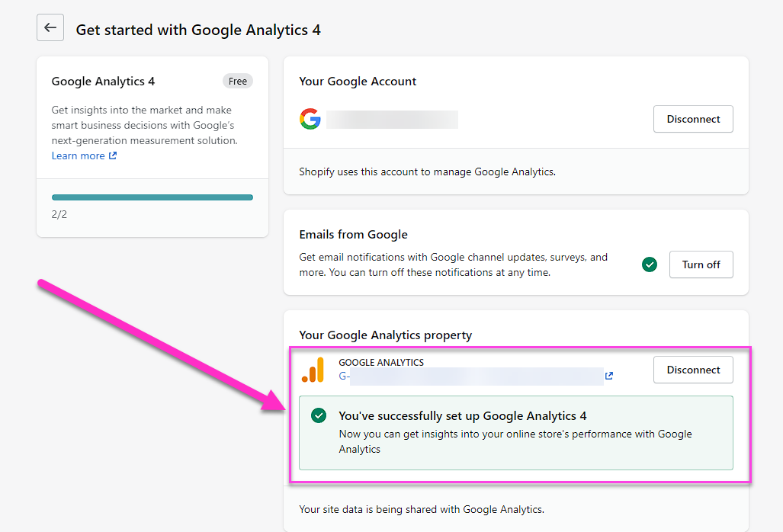Viewport: 783px width, 532px height.
Task: Click the Free badge
Action: (x=238, y=81)
